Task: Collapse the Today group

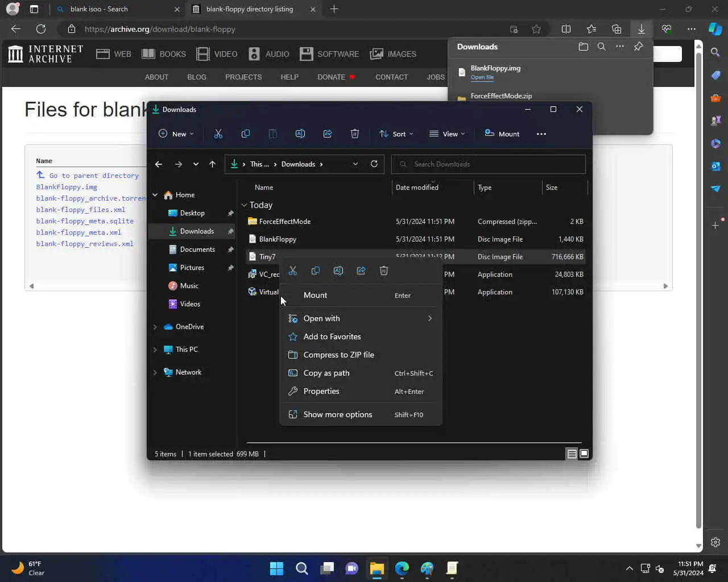Action: coord(244,205)
